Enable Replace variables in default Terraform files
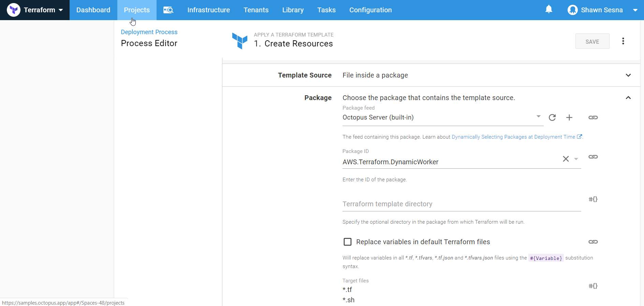 [347, 242]
